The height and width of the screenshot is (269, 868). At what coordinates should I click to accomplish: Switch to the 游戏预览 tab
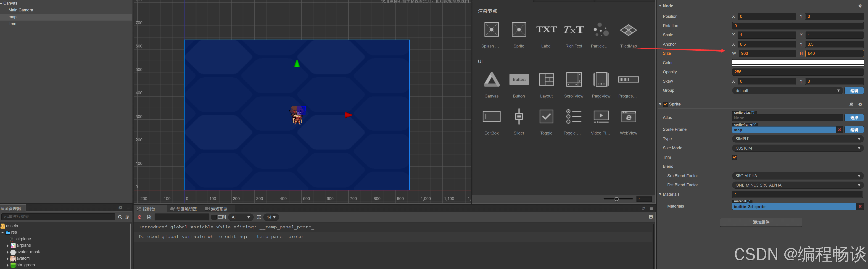(x=216, y=209)
